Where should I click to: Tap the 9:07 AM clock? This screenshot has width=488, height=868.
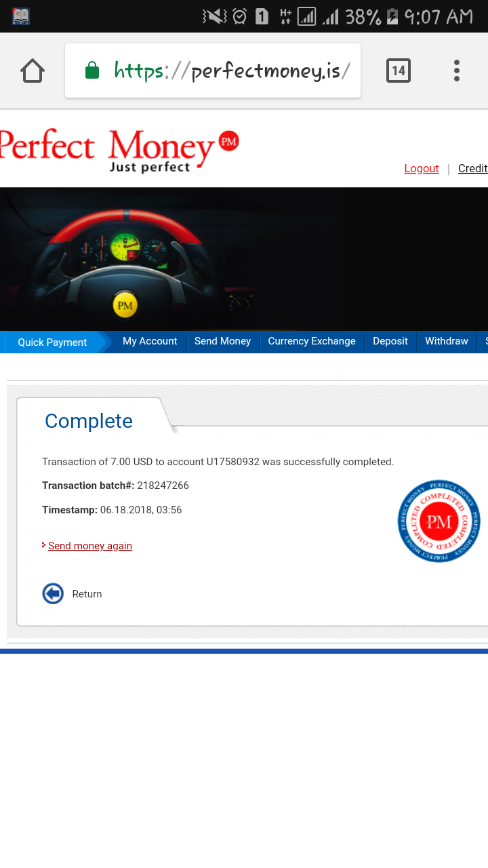pyautogui.click(x=439, y=16)
